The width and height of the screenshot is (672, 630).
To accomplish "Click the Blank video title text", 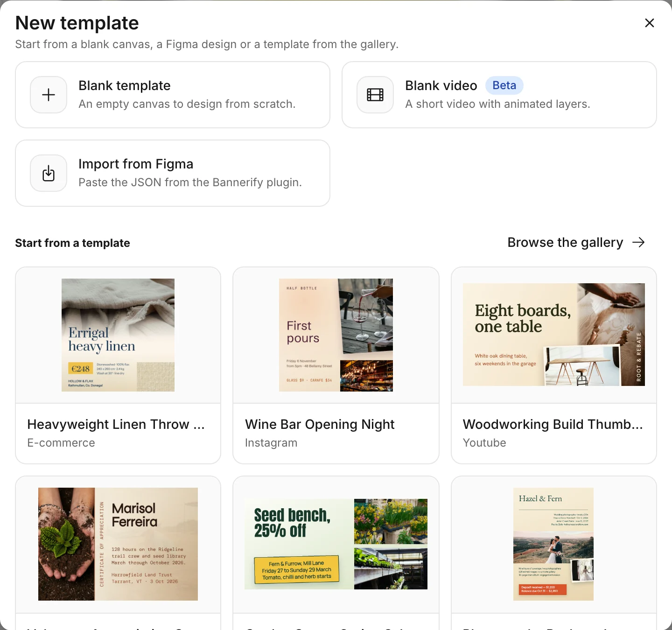I will click(441, 85).
